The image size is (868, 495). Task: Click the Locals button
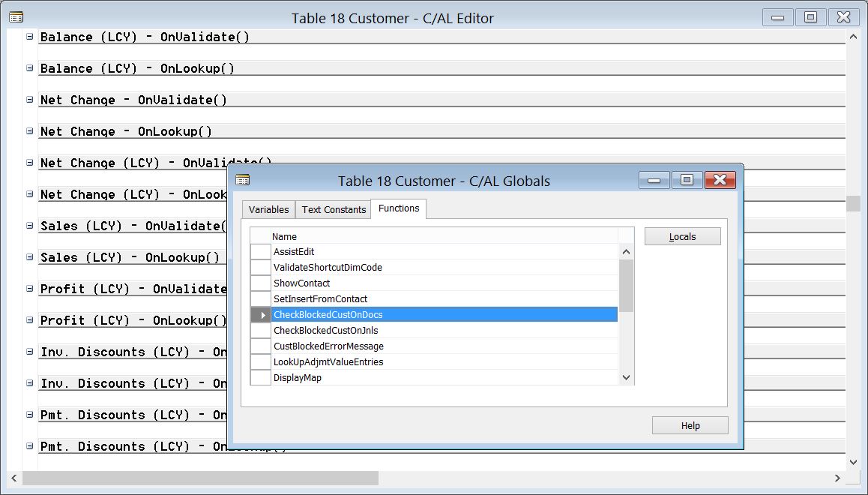(x=683, y=236)
